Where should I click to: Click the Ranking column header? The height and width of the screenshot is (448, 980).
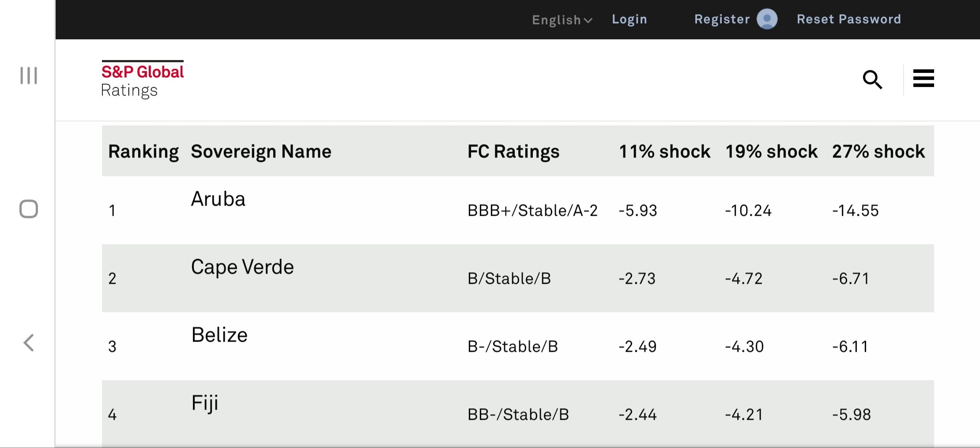[x=143, y=151]
